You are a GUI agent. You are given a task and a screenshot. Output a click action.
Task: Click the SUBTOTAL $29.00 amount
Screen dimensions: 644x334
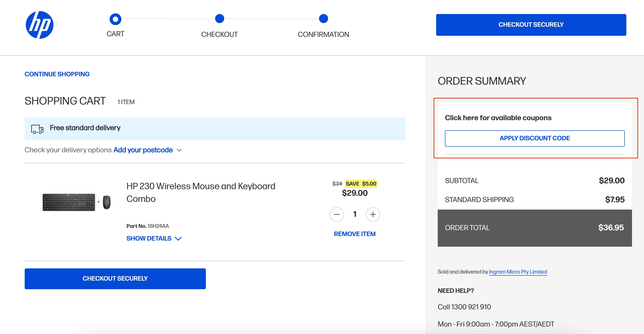[611, 181]
